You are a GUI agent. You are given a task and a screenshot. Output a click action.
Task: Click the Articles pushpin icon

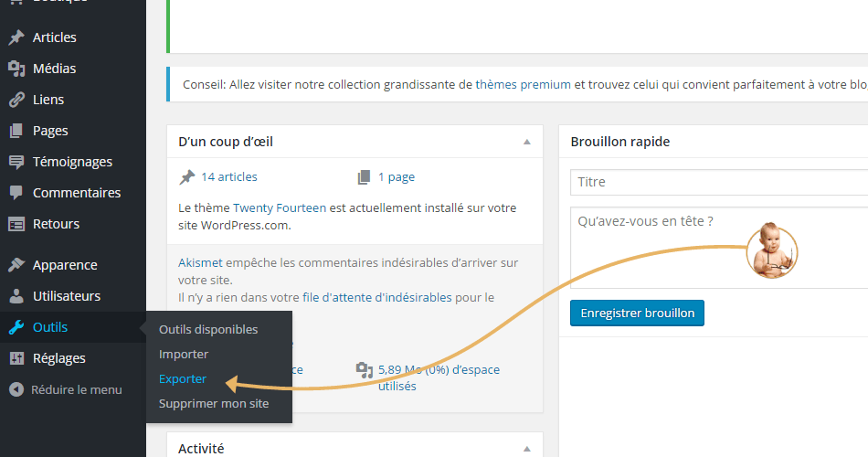(x=16, y=37)
